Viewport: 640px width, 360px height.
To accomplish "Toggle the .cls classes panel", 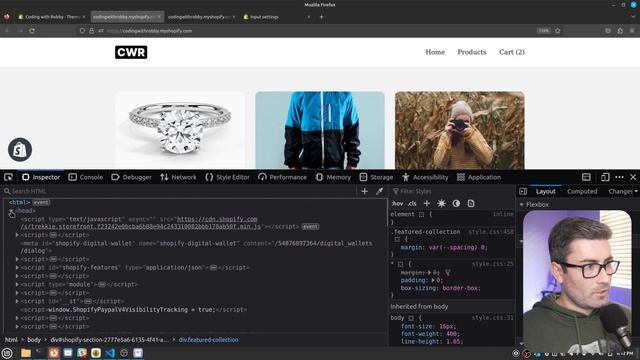I will point(412,203).
